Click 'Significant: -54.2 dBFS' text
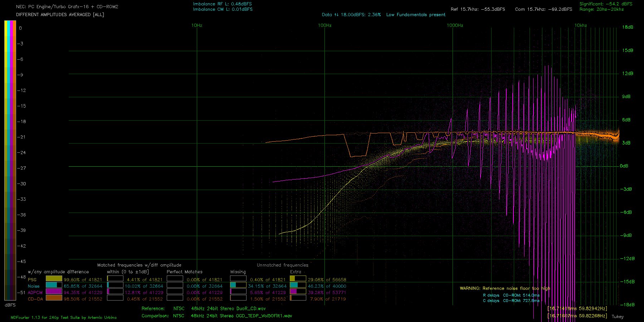This screenshot has width=644, height=322. click(x=606, y=4)
